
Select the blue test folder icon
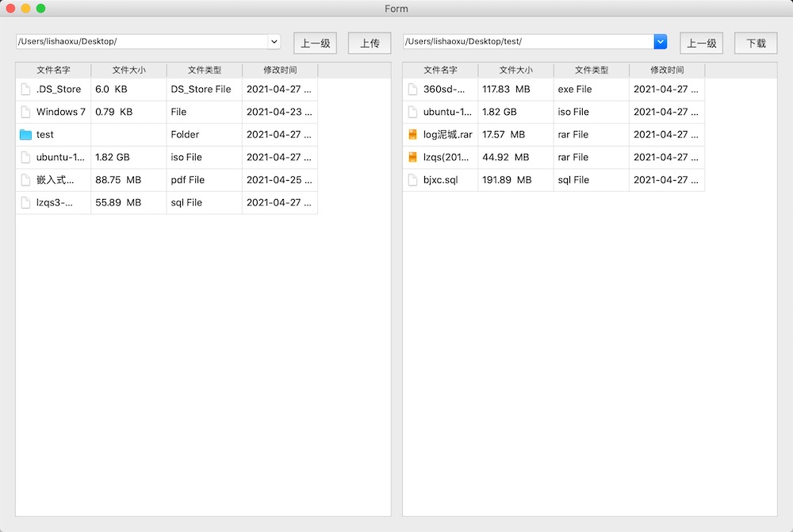tap(25, 135)
